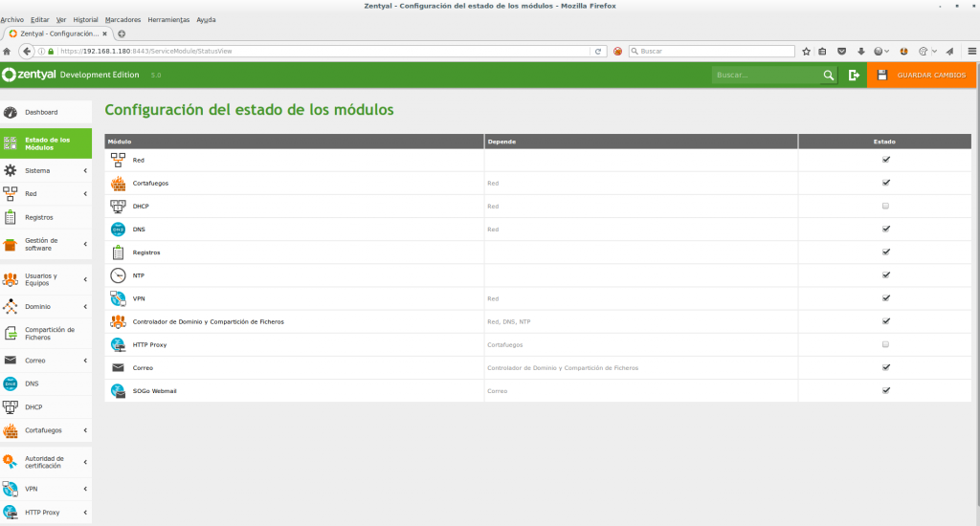
Task: Expand the Dominio submenu chevron
Action: coord(85,307)
